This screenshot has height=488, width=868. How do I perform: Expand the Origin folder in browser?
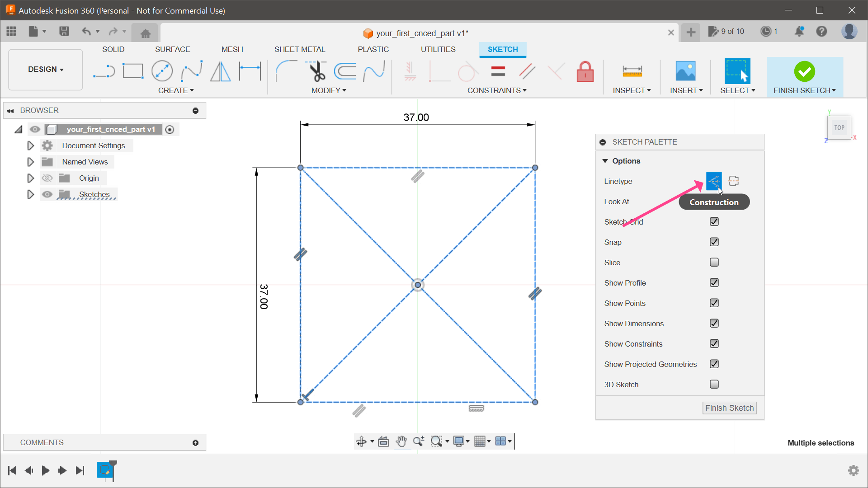[30, 178]
